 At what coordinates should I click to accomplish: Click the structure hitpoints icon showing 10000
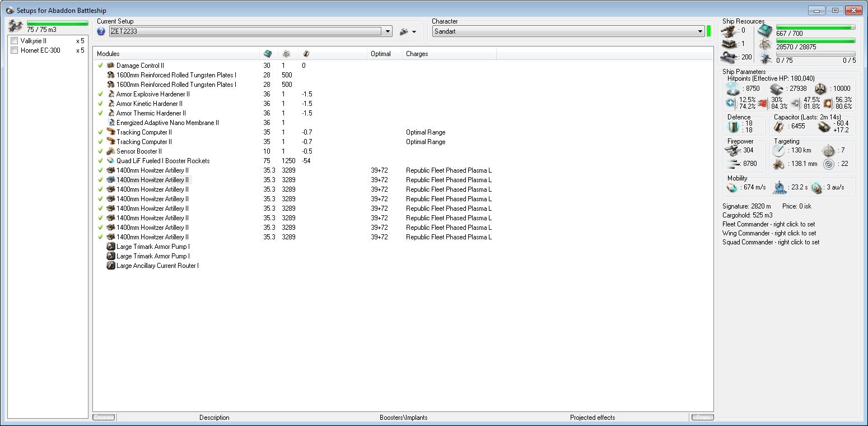(x=820, y=89)
